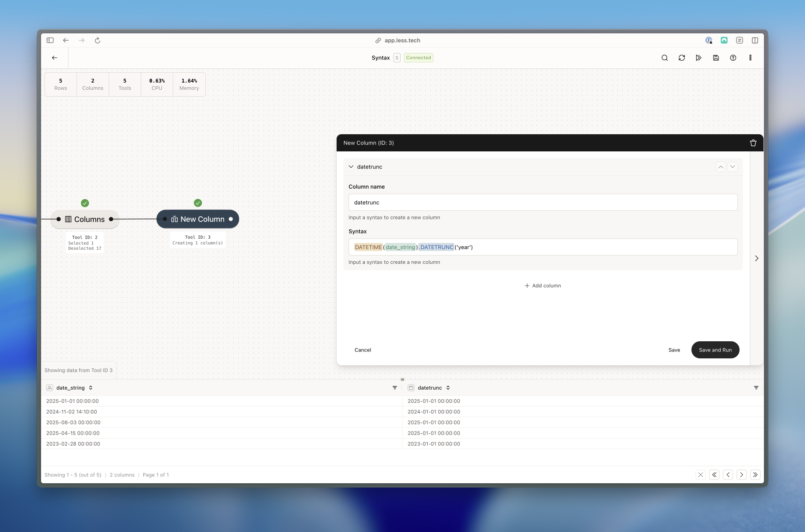Open the browser tab settings icon

[x=740, y=40]
